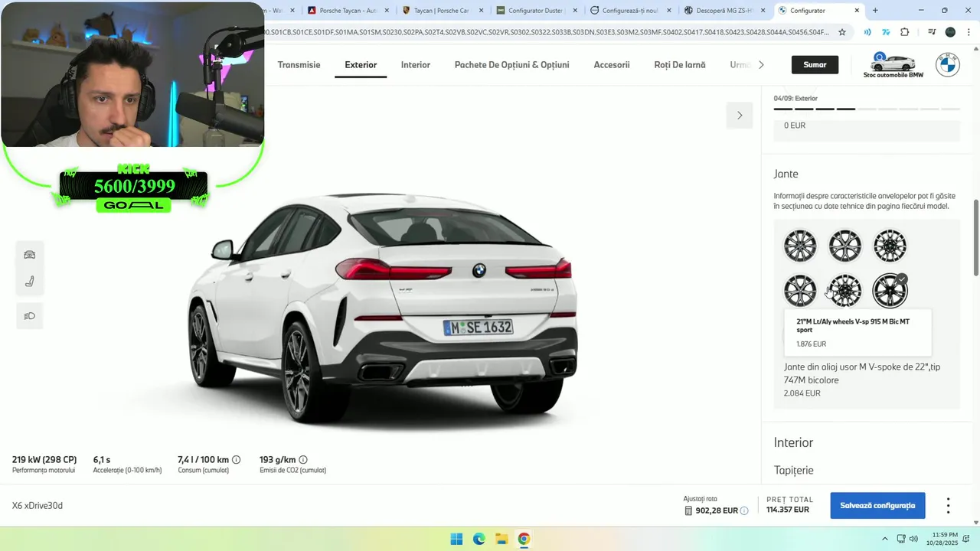Viewport: 980px width, 551px height.
Task: Open the Exterior tab
Action: [361, 65]
